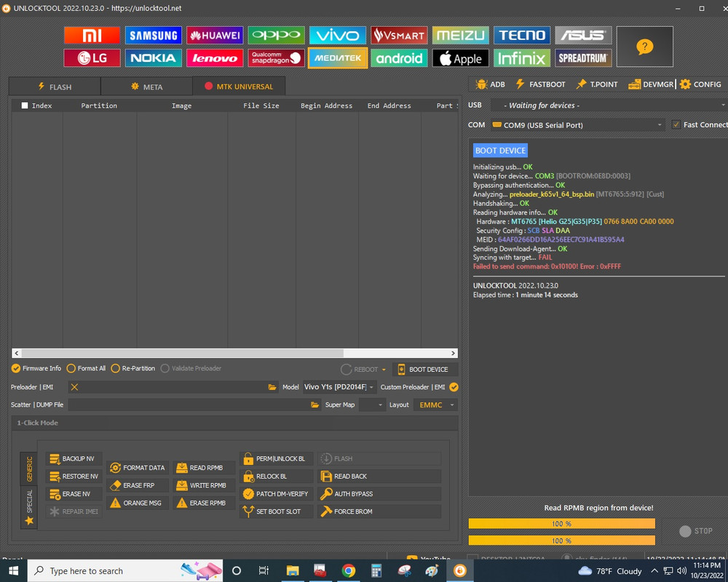
Task: Open the Vsmart brand logo
Action: (399, 35)
